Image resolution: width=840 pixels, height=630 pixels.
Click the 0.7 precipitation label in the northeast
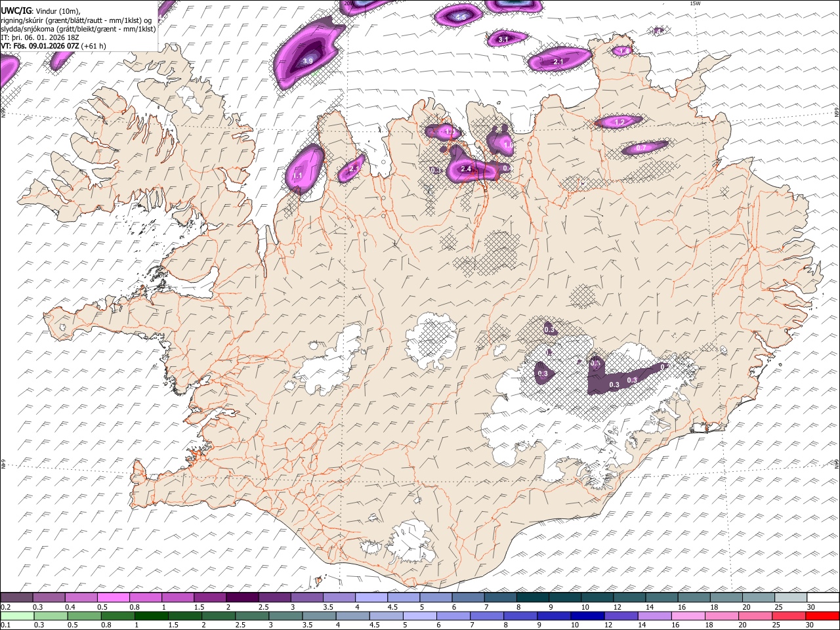pyautogui.click(x=641, y=148)
